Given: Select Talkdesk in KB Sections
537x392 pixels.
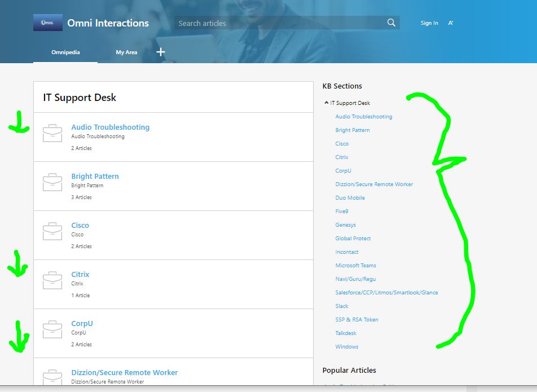Looking at the screenshot, I should [x=346, y=333].
